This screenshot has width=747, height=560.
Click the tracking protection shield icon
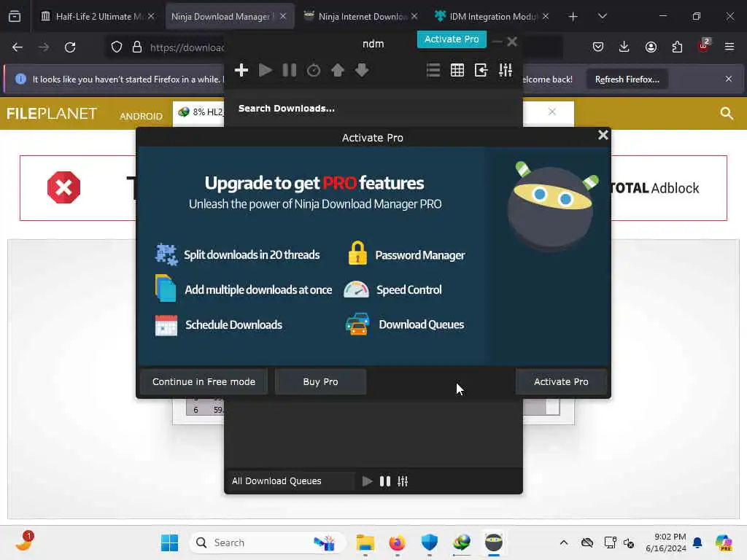(x=117, y=47)
